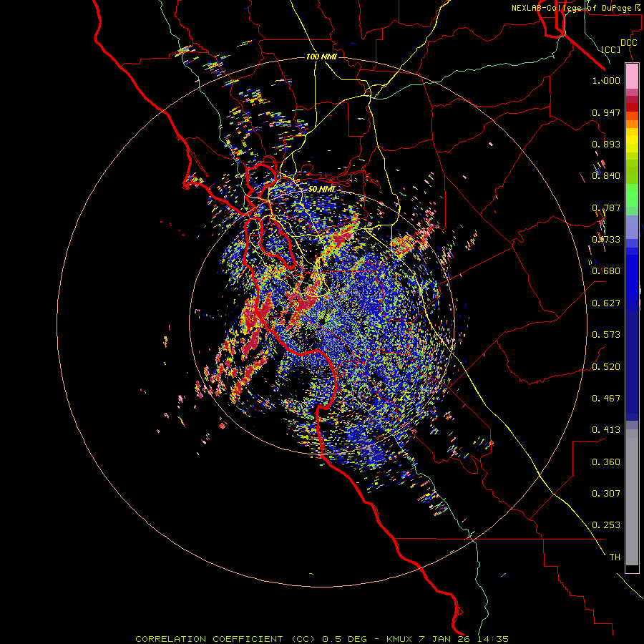Click the 0.467 color scale value
The width and height of the screenshot is (644, 644).
pyautogui.click(x=606, y=399)
